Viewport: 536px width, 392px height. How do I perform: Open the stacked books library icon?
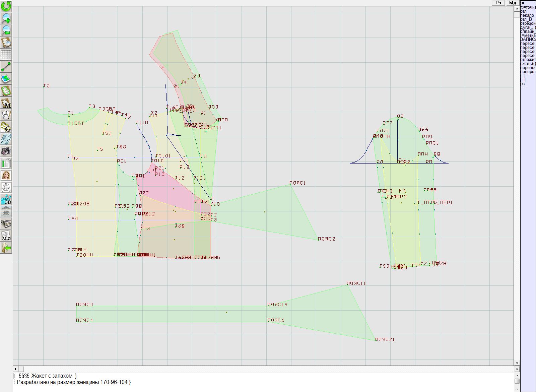pos(6,223)
